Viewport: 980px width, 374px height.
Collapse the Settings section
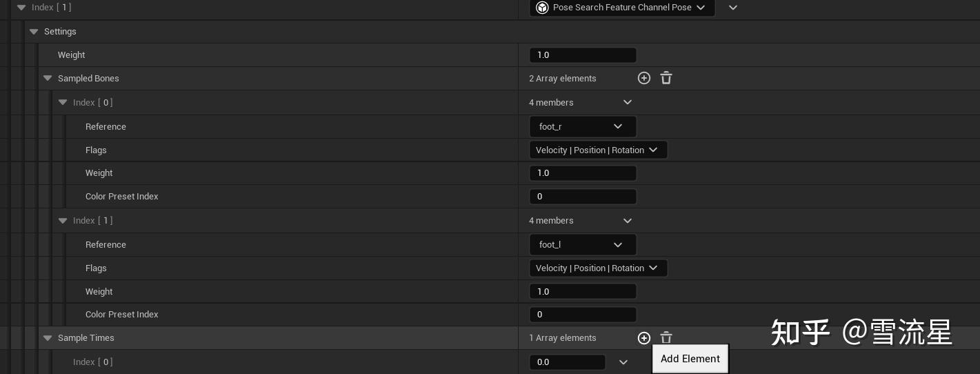click(x=34, y=32)
